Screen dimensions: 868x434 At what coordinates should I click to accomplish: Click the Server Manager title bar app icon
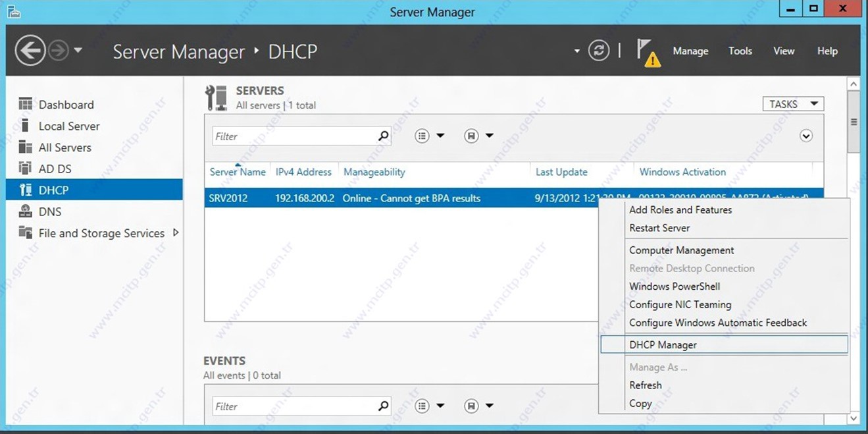point(13,12)
